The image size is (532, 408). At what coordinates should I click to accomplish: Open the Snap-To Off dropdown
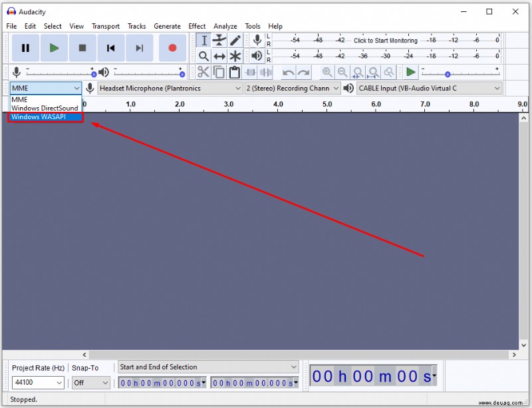point(91,383)
